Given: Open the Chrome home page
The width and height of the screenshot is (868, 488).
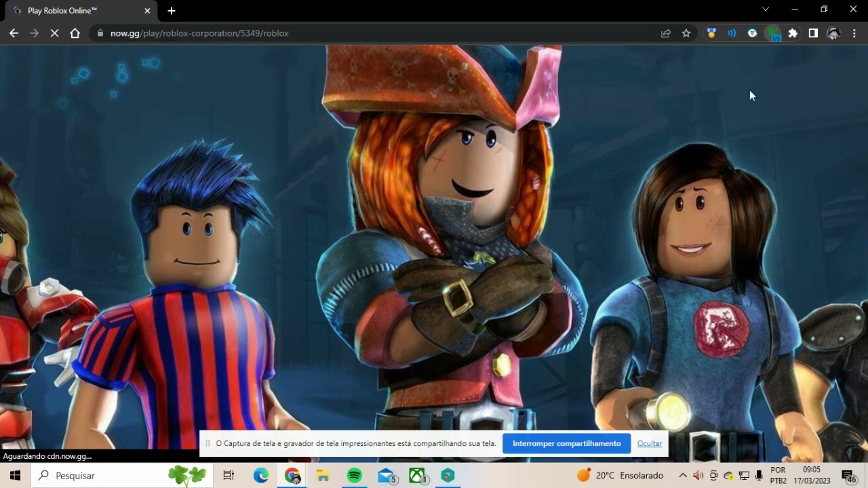Looking at the screenshot, I should (x=75, y=33).
